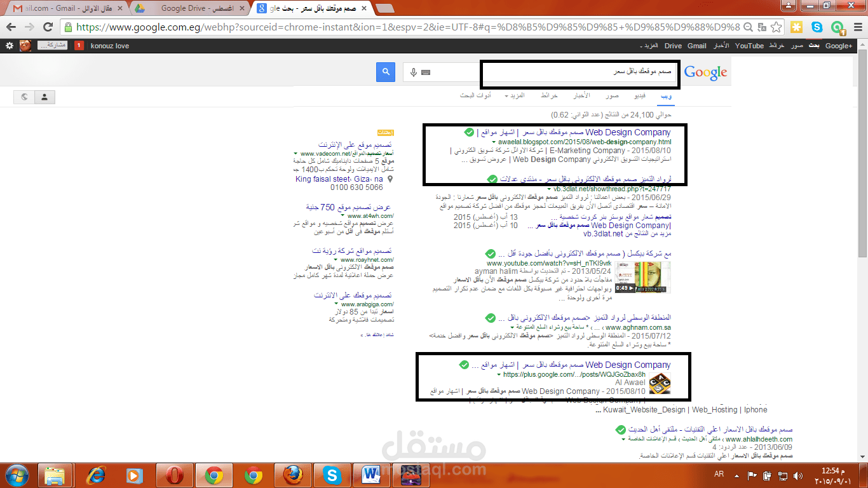The height and width of the screenshot is (488, 868).
Task: Open Drive link in the black bar
Action: click(673, 46)
